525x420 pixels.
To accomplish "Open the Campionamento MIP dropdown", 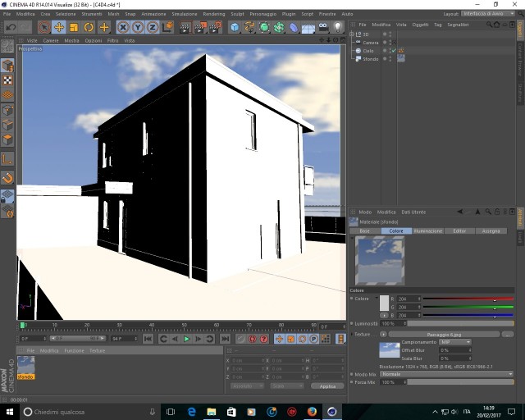I will click(x=455, y=342).
